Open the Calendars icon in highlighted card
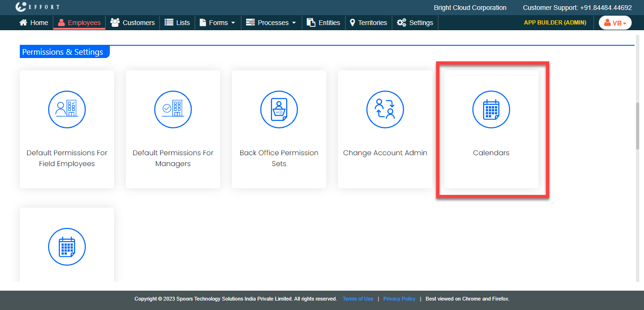 pyautogui.click(x=491, y=109)
